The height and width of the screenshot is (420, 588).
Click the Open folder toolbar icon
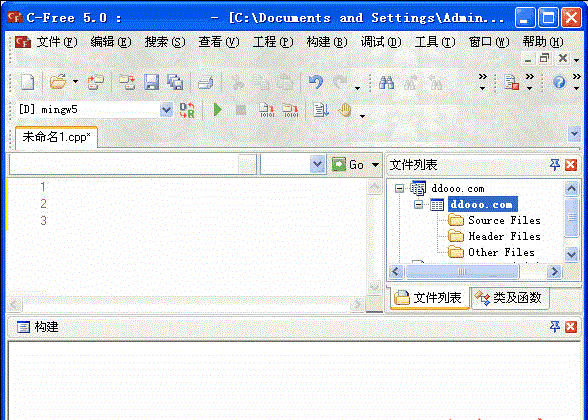point(58,81)
